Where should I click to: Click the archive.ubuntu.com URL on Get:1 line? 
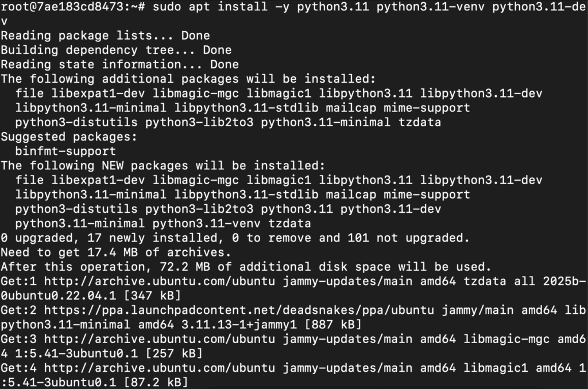coord(160,281)
